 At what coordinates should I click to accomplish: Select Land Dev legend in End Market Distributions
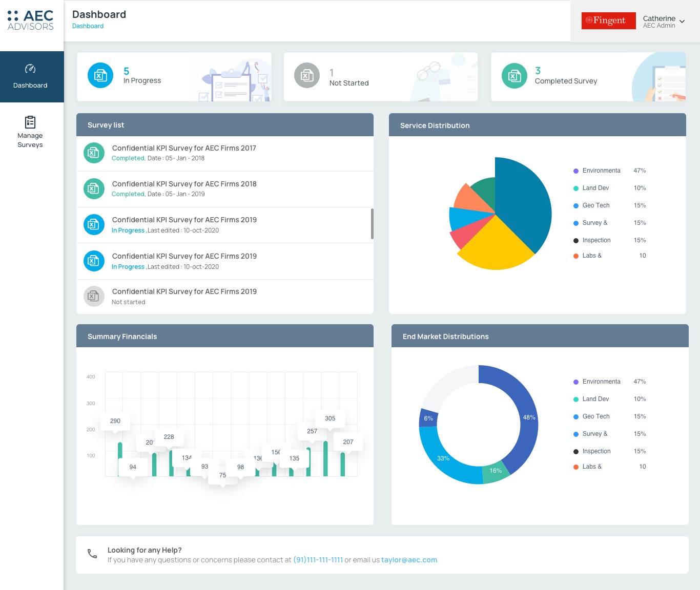[x=610, y=399]
